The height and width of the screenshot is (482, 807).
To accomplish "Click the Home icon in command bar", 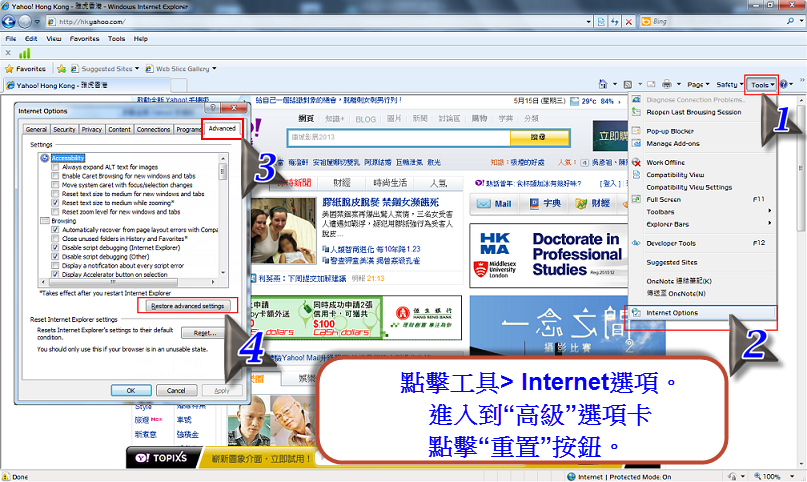I will point(603,84).
